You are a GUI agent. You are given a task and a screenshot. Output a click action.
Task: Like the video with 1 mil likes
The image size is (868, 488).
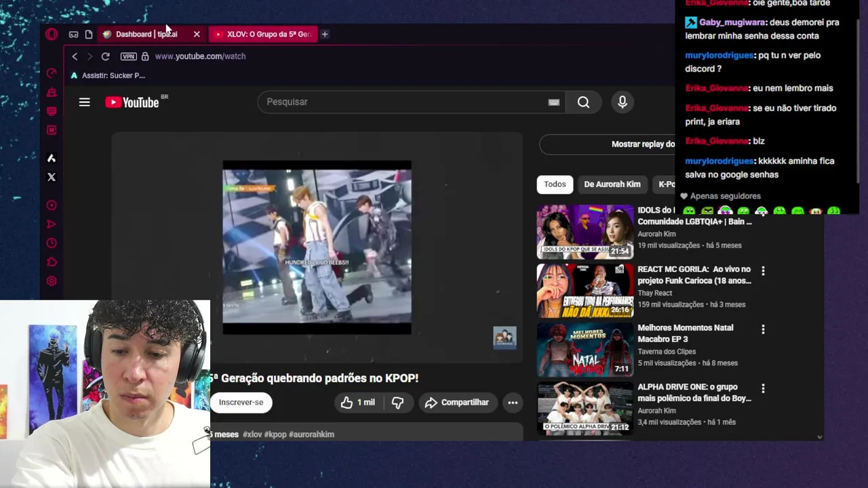coord(359,403)
